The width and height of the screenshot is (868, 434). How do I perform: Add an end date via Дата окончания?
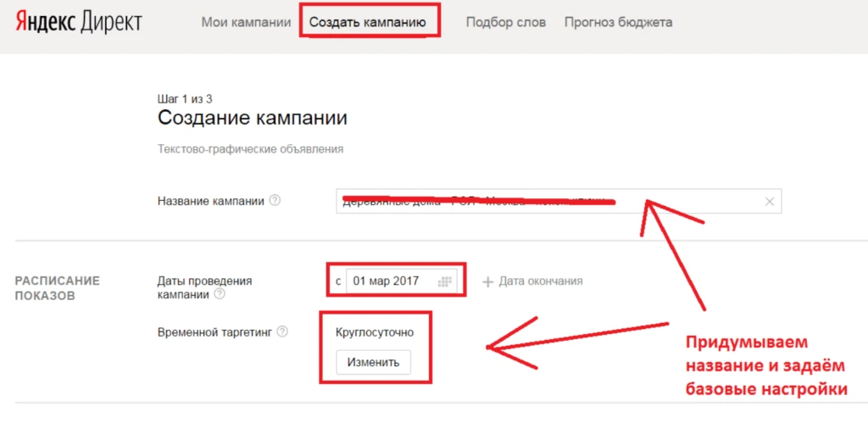(532, 281)
